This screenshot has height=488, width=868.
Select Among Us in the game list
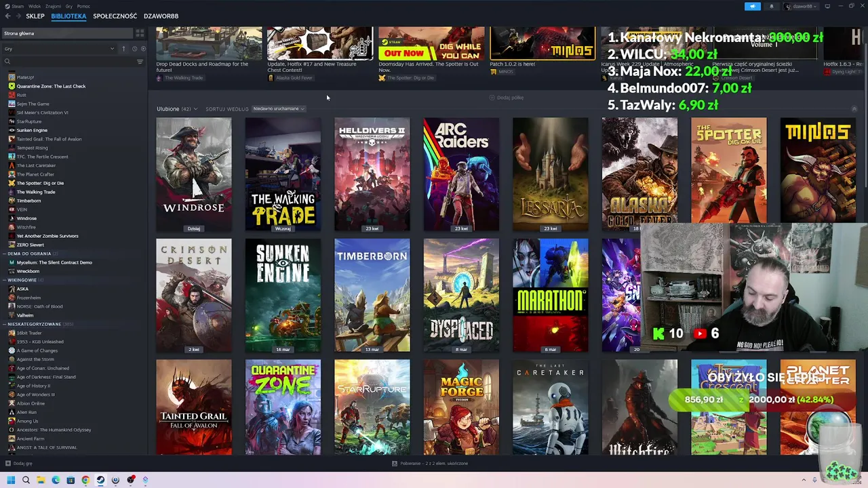27,421
